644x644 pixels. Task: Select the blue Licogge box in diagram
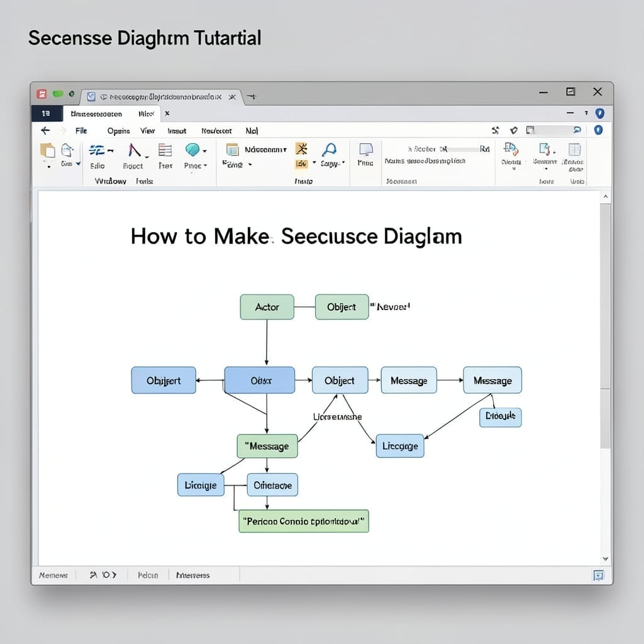[x=400, y=446]
